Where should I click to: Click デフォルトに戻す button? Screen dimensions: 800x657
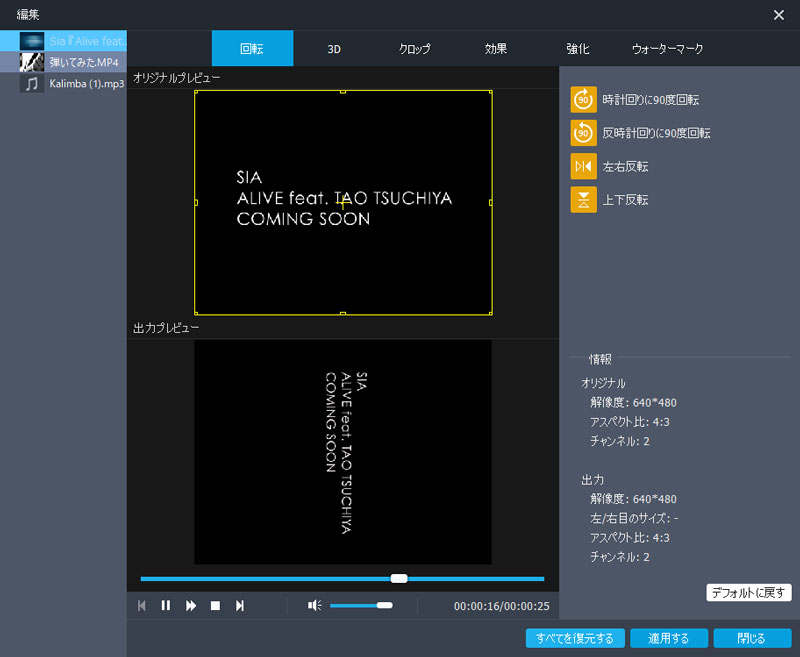[748, 593]
